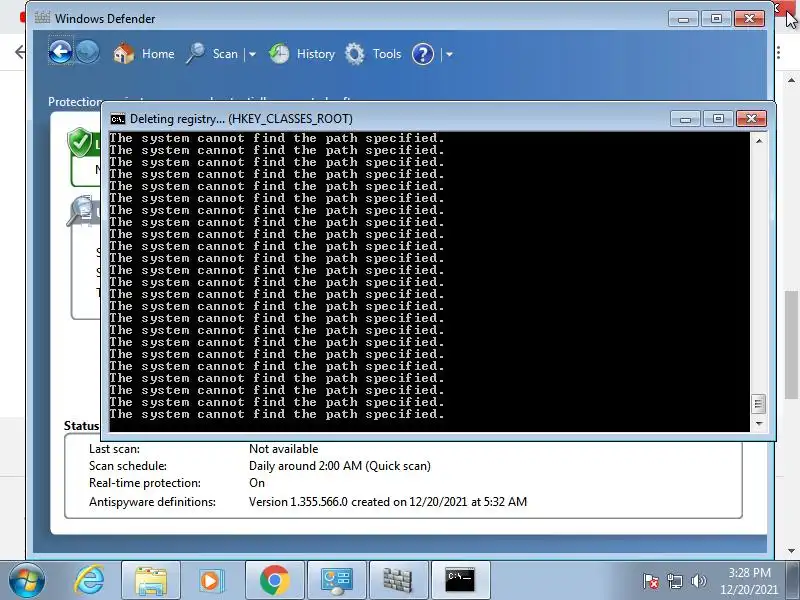Screen dimensions: 800x600
Task: Maximize the Deleting registry console window
Action: [718, 119]
